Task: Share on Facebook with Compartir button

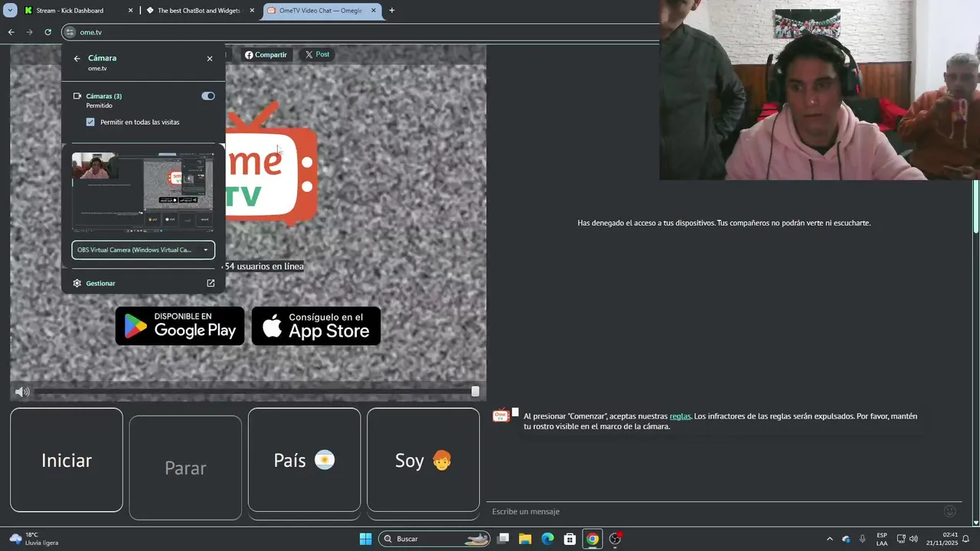Action: click(266, 55)
